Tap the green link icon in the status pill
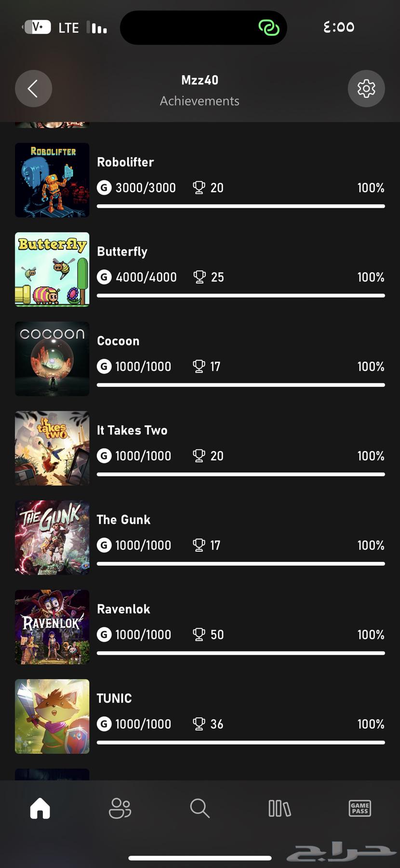Image resolution: width=400 pixels, height=868 pixels. (268, 27)
